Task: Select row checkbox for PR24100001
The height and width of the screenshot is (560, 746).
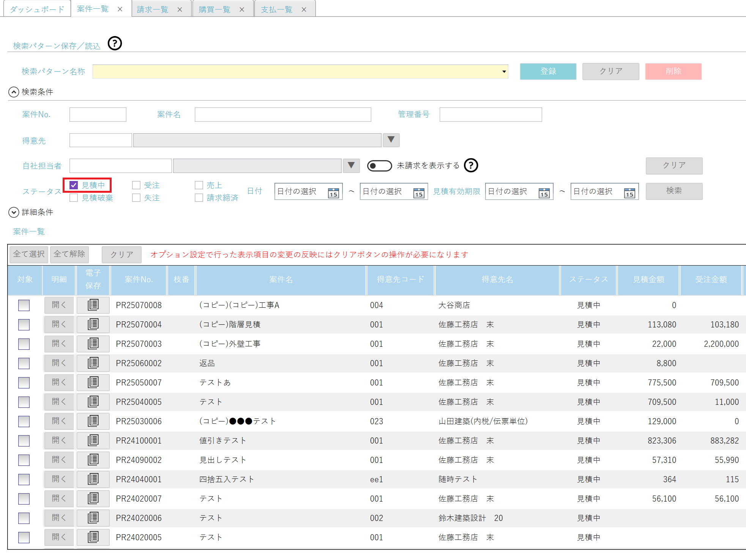Action: 24,440
